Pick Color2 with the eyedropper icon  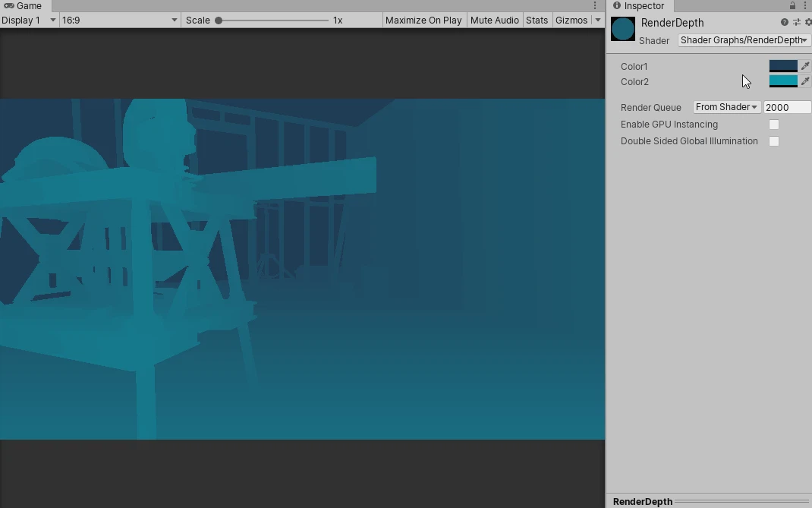[804, 81]
